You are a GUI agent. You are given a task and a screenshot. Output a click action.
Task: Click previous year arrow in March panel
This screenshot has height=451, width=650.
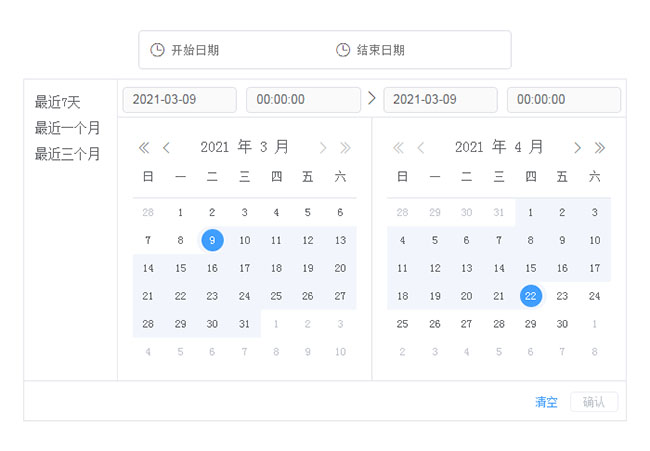tap(144, 148)
